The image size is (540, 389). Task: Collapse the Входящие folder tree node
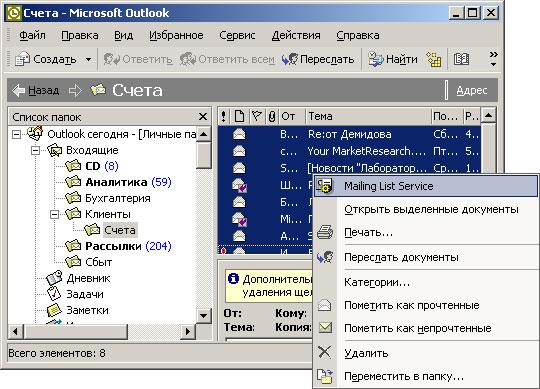(35, 150)
